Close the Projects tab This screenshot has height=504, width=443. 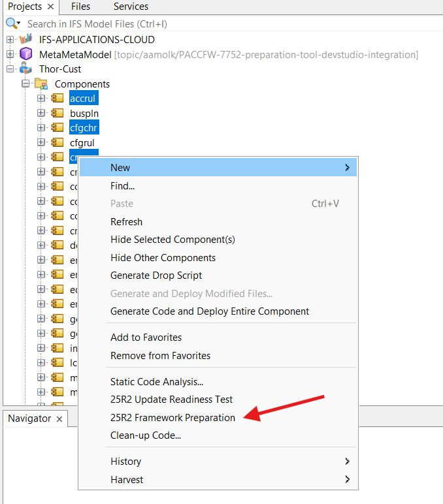coord(51,7)
